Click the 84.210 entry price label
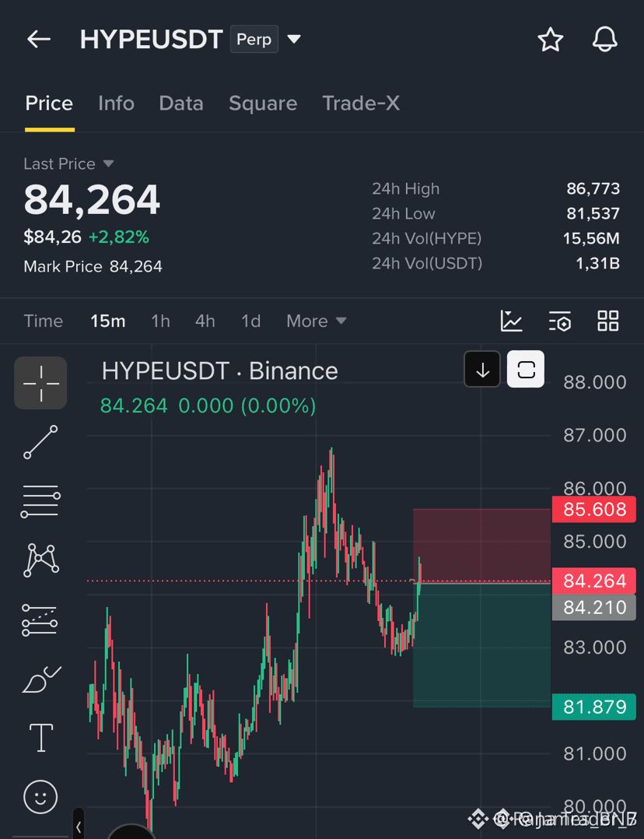This screenshot has width=644, height=839. pos(594,607)
